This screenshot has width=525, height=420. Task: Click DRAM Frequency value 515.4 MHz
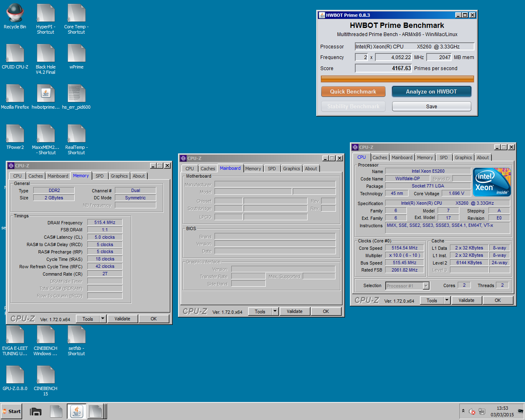coord(105,222)
